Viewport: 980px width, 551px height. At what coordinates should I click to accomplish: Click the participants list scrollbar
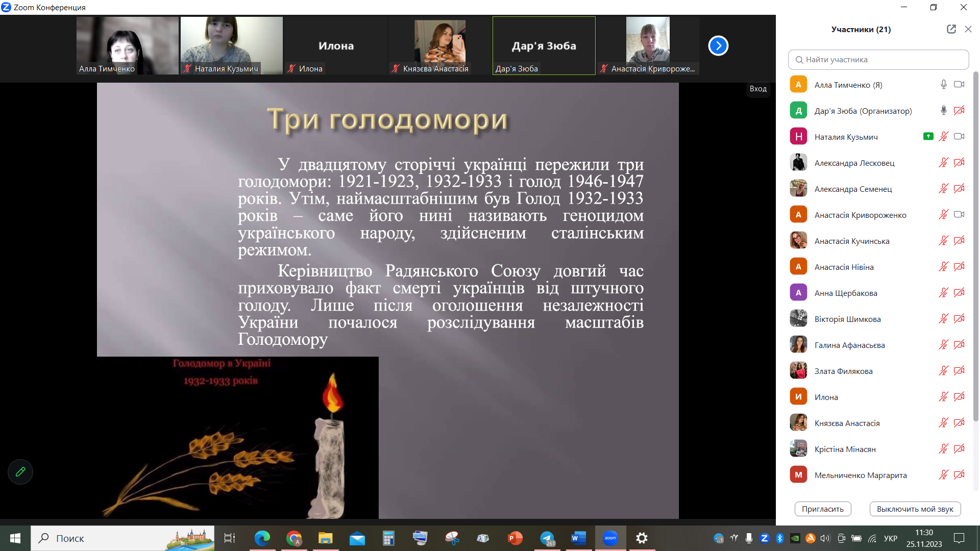[x=975, y=245]
